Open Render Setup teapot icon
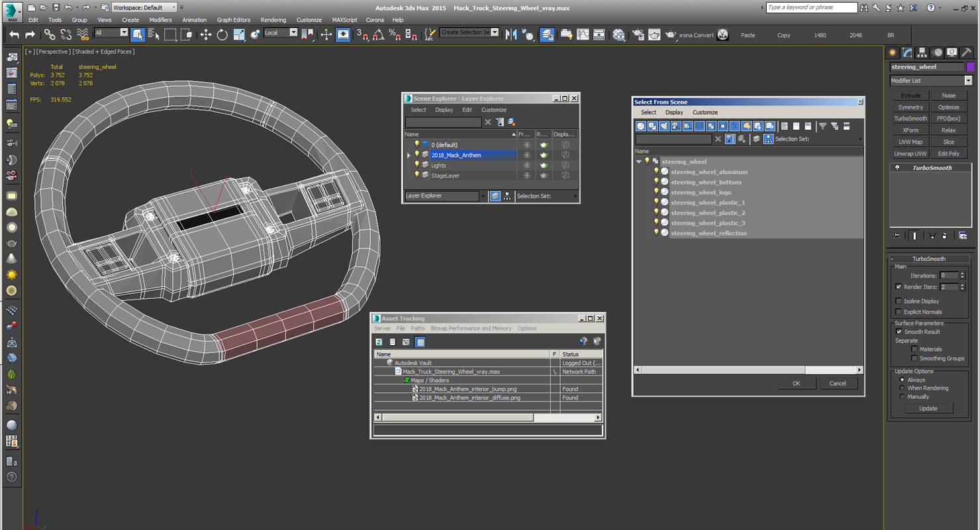980x530 pixels. 638,34
